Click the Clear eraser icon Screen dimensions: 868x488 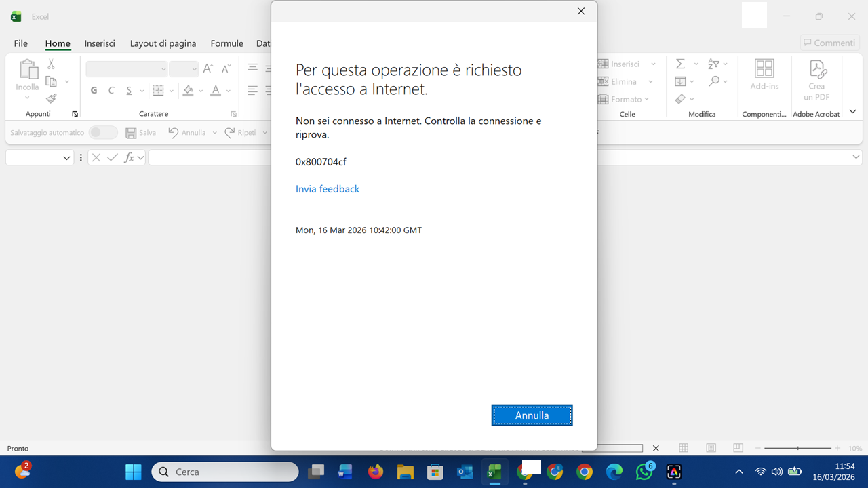pyautogui.click(x=680, y=99)
